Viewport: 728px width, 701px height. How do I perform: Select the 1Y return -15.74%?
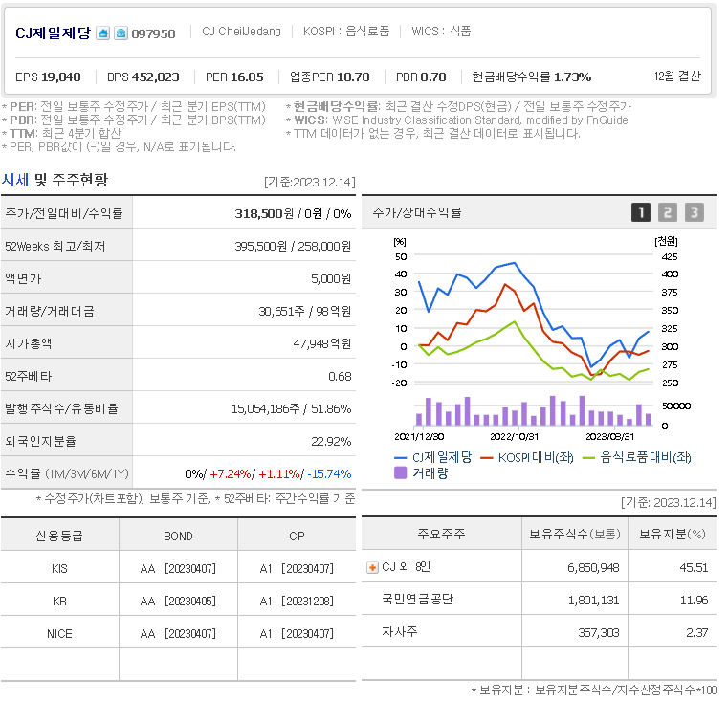329,474
